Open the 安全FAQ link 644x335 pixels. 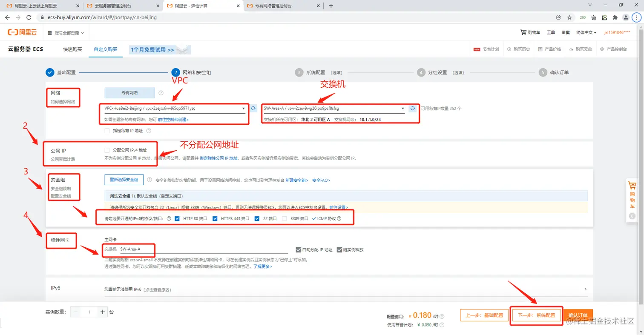tap(321, 180)
